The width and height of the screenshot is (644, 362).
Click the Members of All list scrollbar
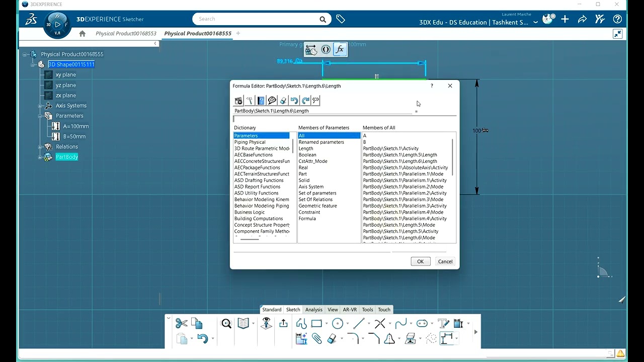[x=453, y=157]
